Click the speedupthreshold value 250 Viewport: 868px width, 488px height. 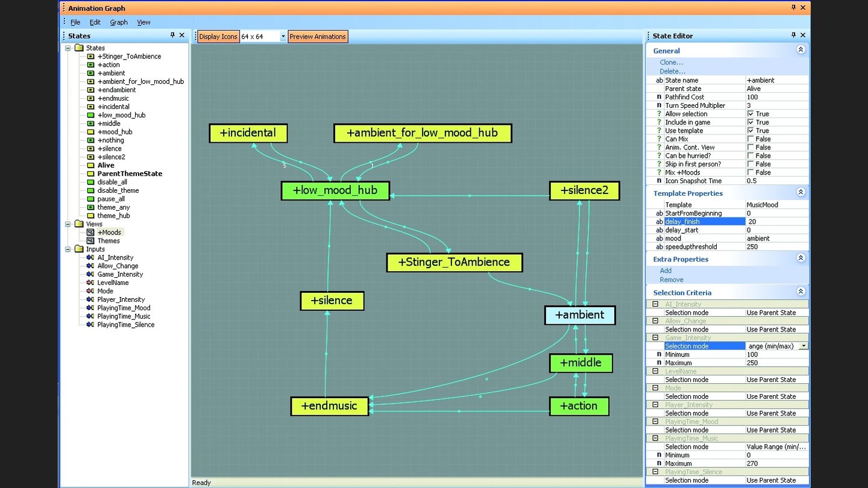click(777, 247)
